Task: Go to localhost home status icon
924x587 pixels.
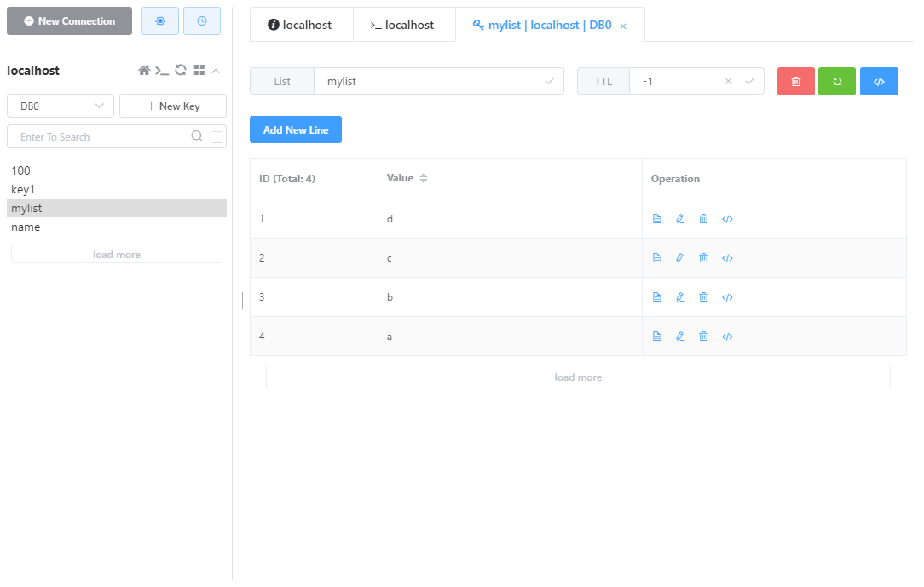Action: 144,71
